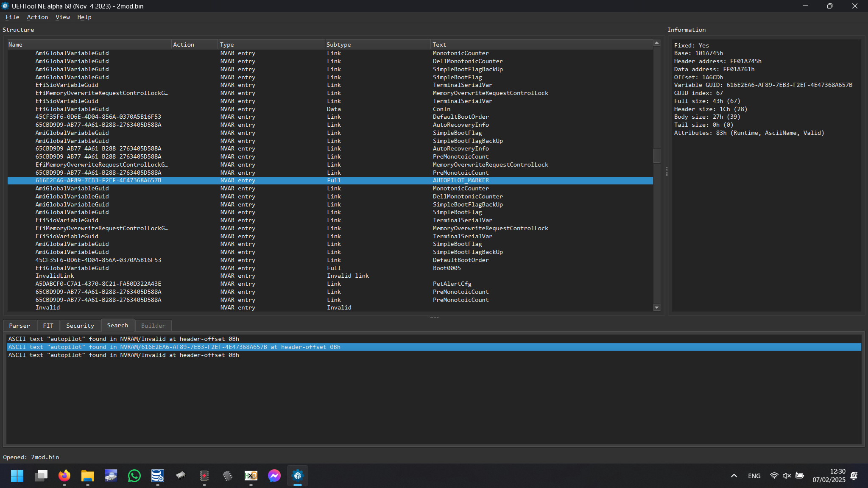The height and width of the screenshot is (488, 868).
Task: Open File Explorer from the taskbar
Action: click(x=87, y=476)
